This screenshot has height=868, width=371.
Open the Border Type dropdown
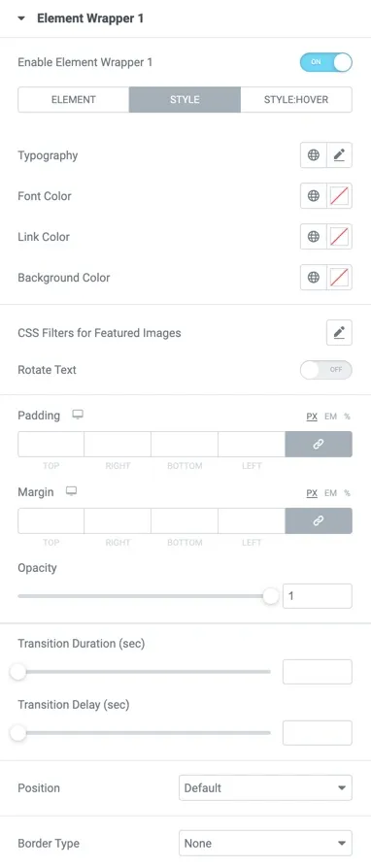click(x=265, y=843)
